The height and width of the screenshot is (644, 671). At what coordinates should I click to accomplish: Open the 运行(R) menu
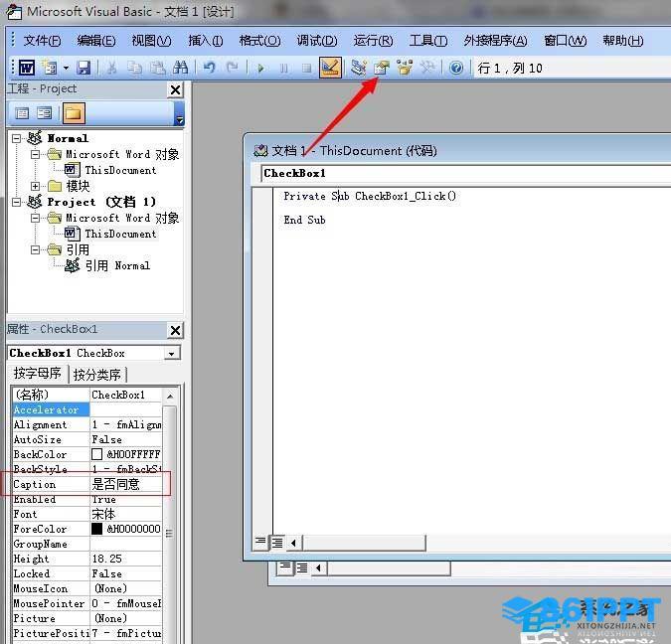(373, 41)
